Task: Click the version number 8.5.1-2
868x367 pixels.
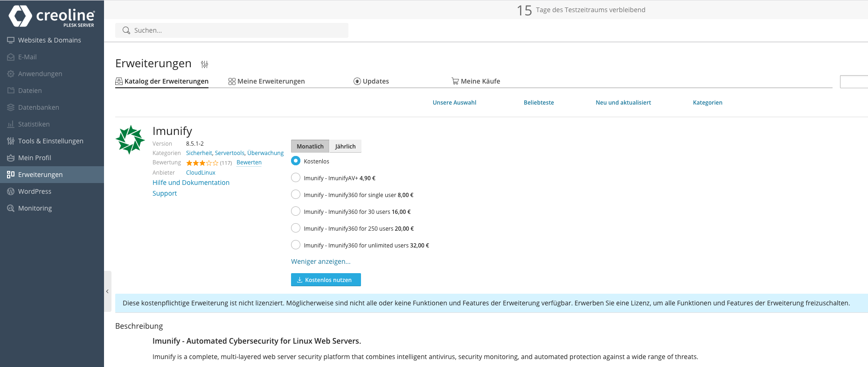Action: (x=195, y=144)
